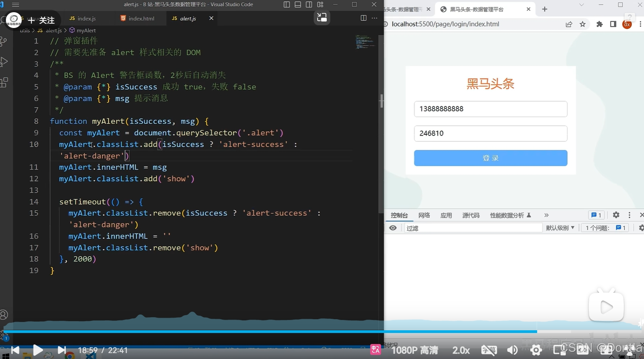Toggle video subtitles off icon
The height and width of the screenshot is (359, 644).
click(489, 350)
